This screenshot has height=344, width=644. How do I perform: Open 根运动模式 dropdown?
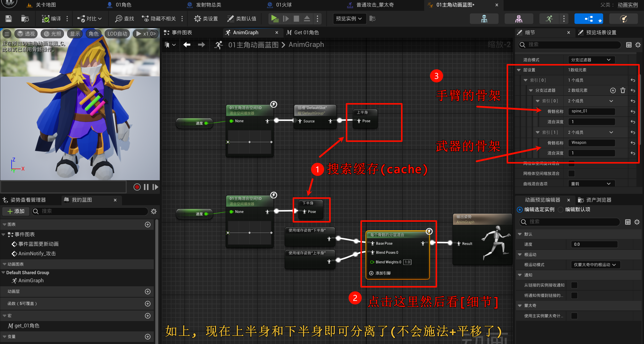tap(595, 265)
